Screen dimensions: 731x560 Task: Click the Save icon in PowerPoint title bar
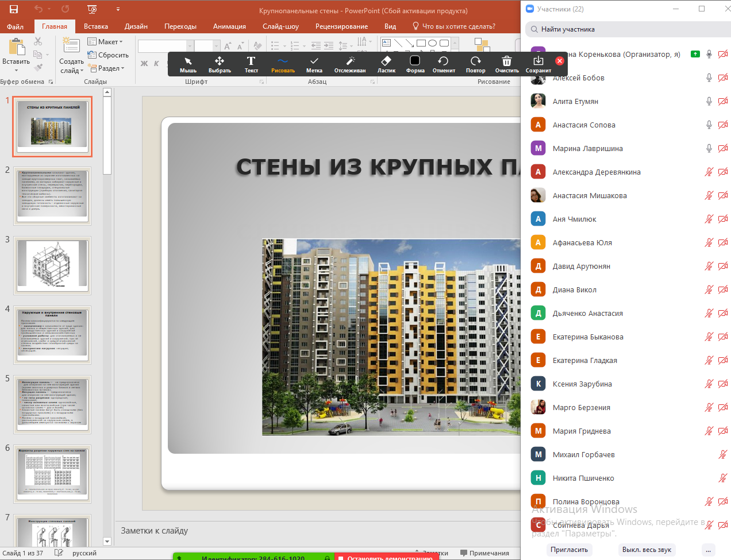click(x=14, y=9)
